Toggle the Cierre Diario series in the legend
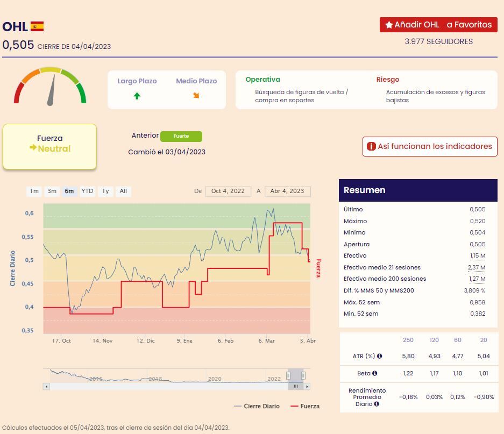Image resolution: width=504 pixels, height=434 pixels. tap(257, 406)
